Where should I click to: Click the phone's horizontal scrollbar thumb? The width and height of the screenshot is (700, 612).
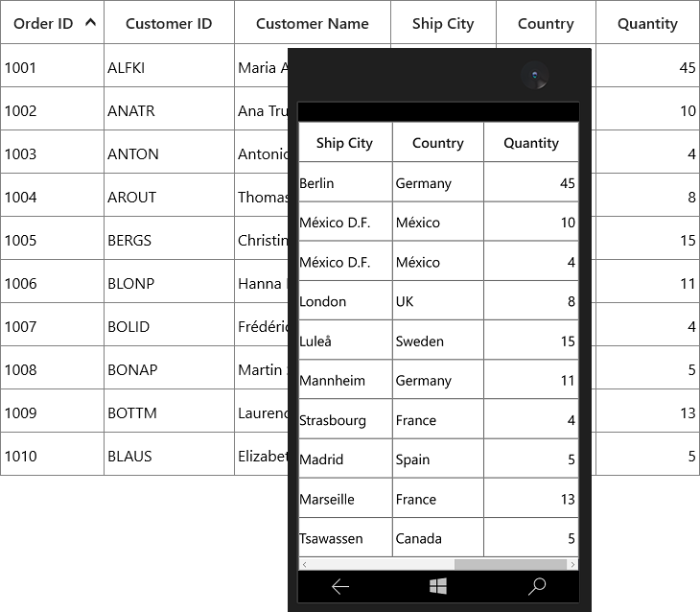coord(511,565)
